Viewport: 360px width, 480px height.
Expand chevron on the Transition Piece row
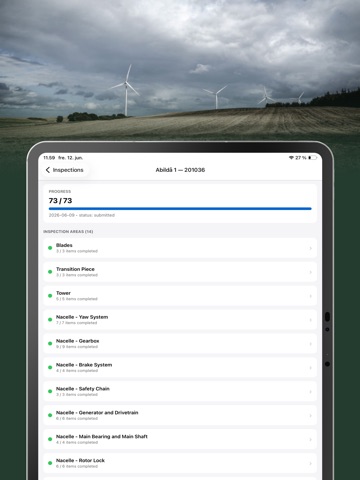pyautogui.click(x=311, y=272)
